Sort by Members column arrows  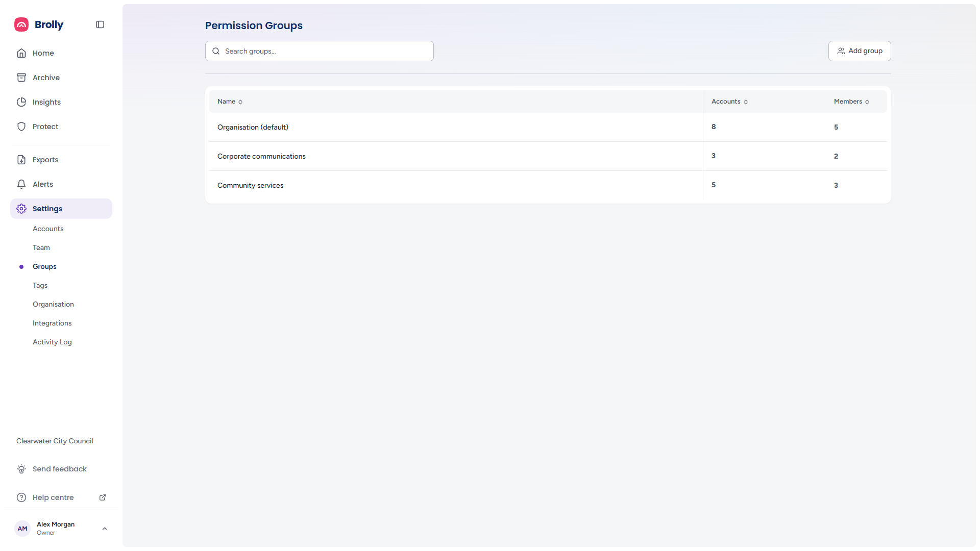pos(867,102)
